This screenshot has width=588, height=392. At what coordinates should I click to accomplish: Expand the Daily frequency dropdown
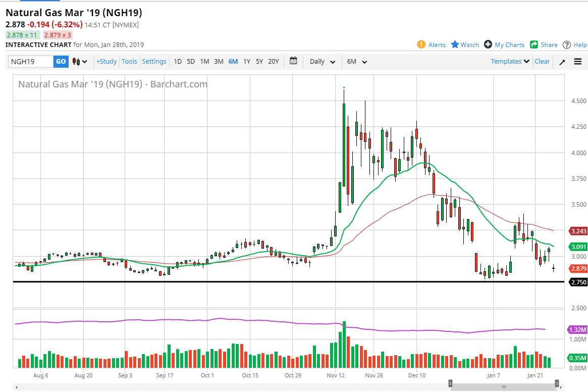[x=323, y=62]
